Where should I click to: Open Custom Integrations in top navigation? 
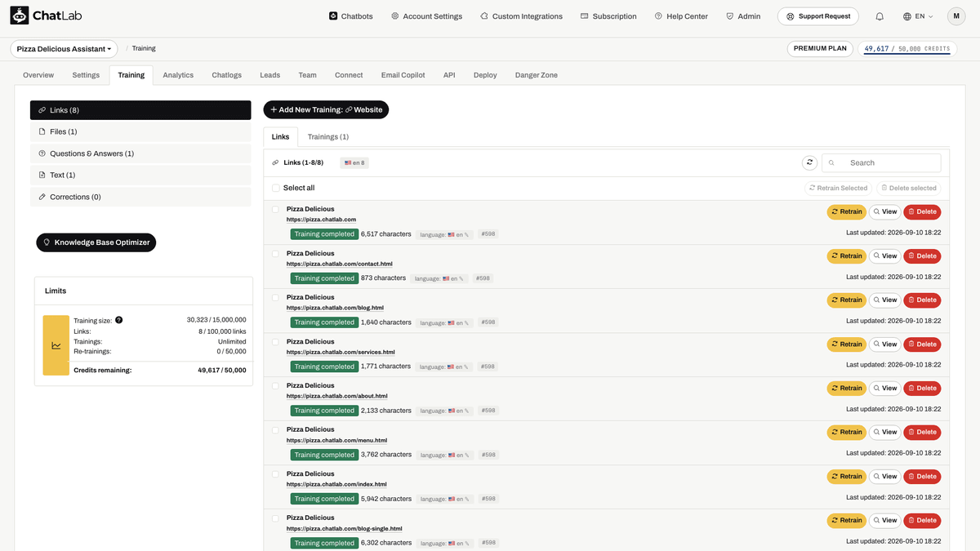click(521, 16)
